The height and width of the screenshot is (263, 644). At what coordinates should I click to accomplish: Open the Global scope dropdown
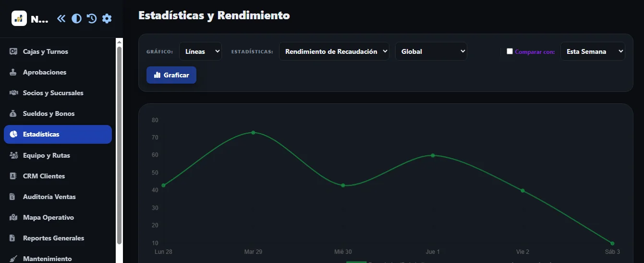point(431,51)
